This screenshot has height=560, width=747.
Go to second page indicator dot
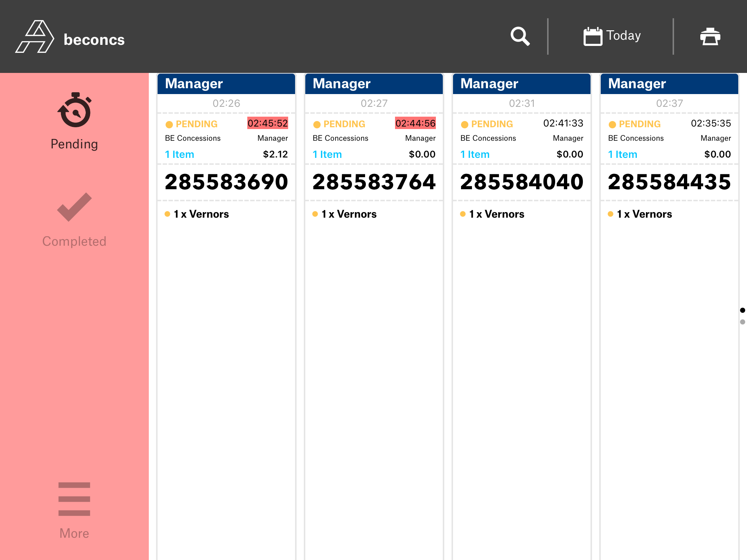[742, 322]
